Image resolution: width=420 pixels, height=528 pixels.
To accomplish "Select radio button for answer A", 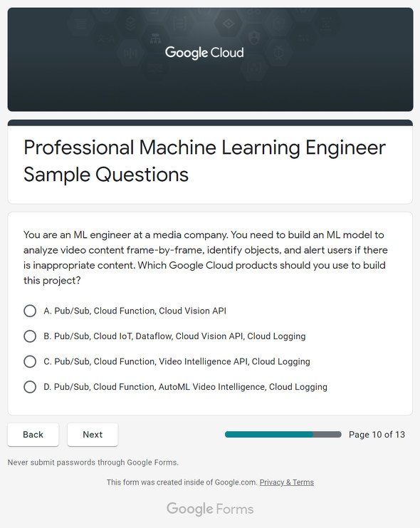I will [30, 311].
